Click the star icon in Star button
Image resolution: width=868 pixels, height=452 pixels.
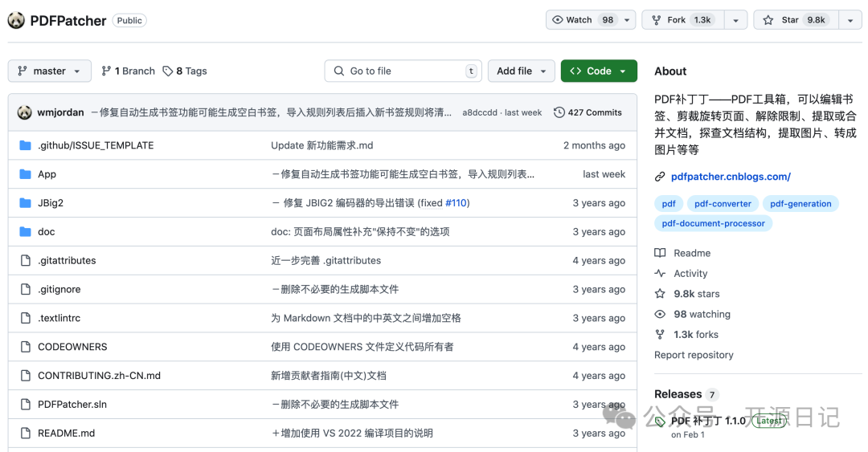(768, 20)
